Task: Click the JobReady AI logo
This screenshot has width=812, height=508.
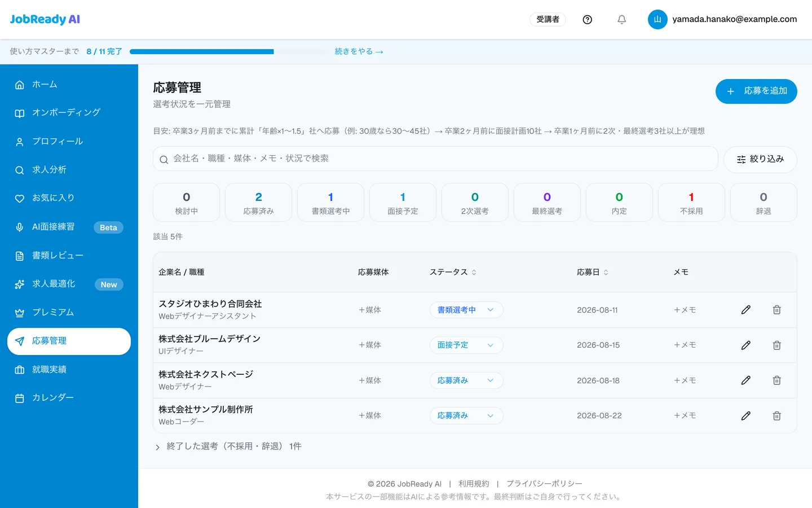Action: click(45, 19)
